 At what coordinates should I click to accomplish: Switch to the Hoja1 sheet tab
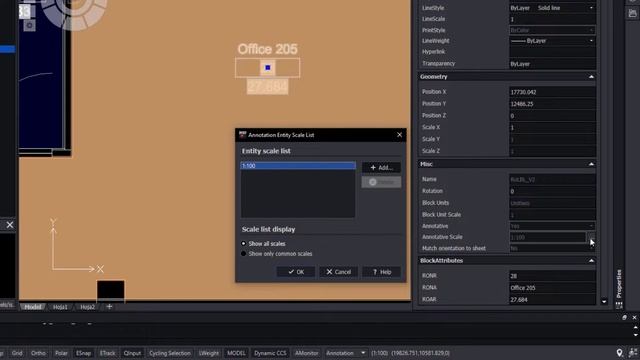(x=60, y=307)
